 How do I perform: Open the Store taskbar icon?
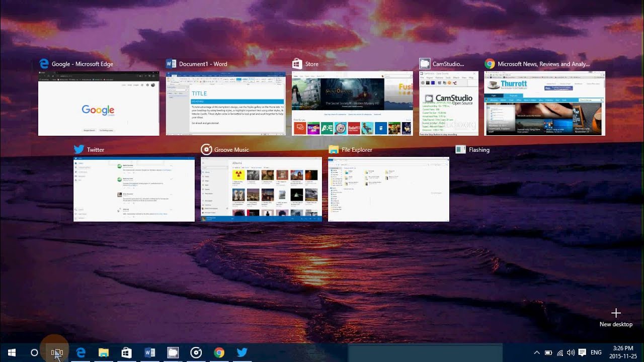click(127, 352)
